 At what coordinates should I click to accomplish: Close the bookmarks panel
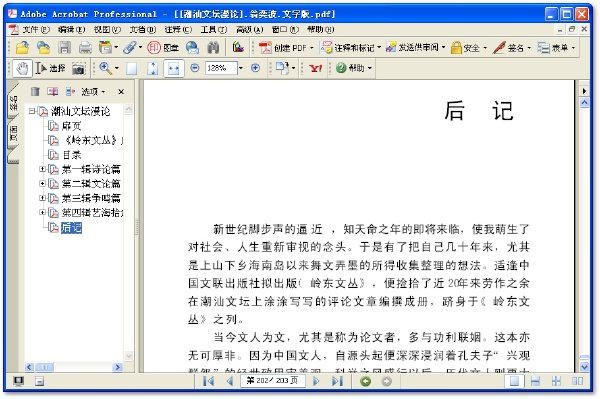[121, 91]
